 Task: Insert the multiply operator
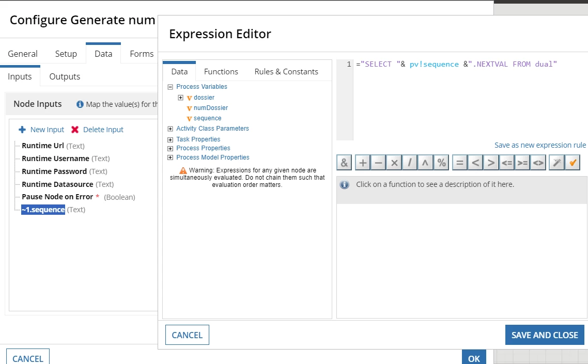394,163
